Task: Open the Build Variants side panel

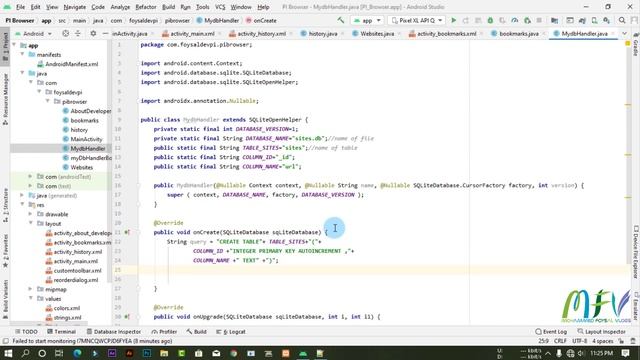Action: pyautogui.click(x=5, y=299)
